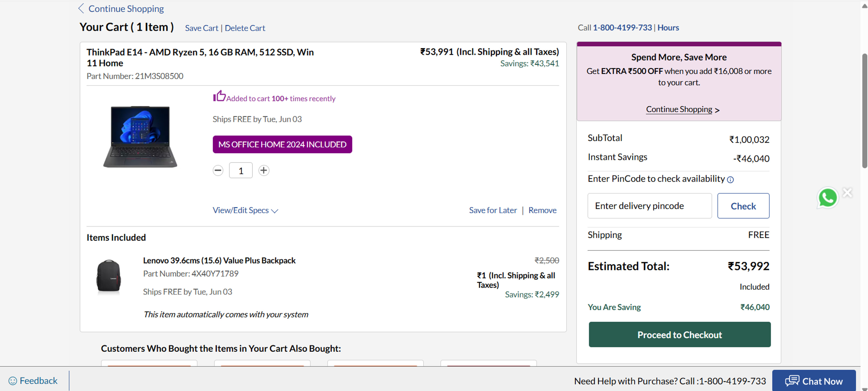Click into the delivery pincode field
868x391 pixels.
[649, 206]
